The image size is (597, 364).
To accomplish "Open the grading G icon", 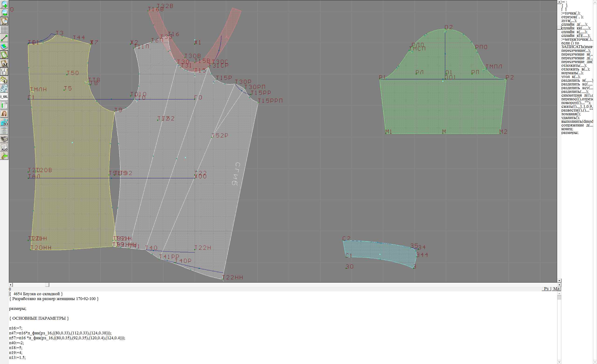I will tap(4, 80).
